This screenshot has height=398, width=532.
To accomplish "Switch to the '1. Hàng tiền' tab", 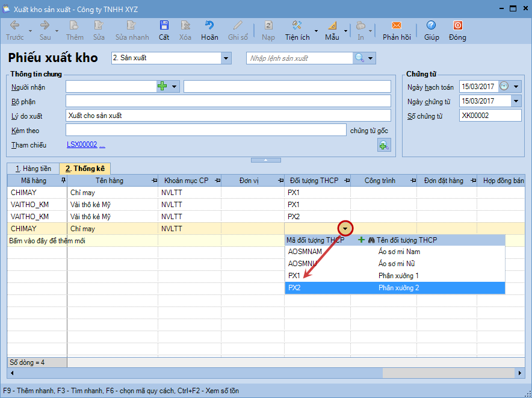I will point(33,169).
